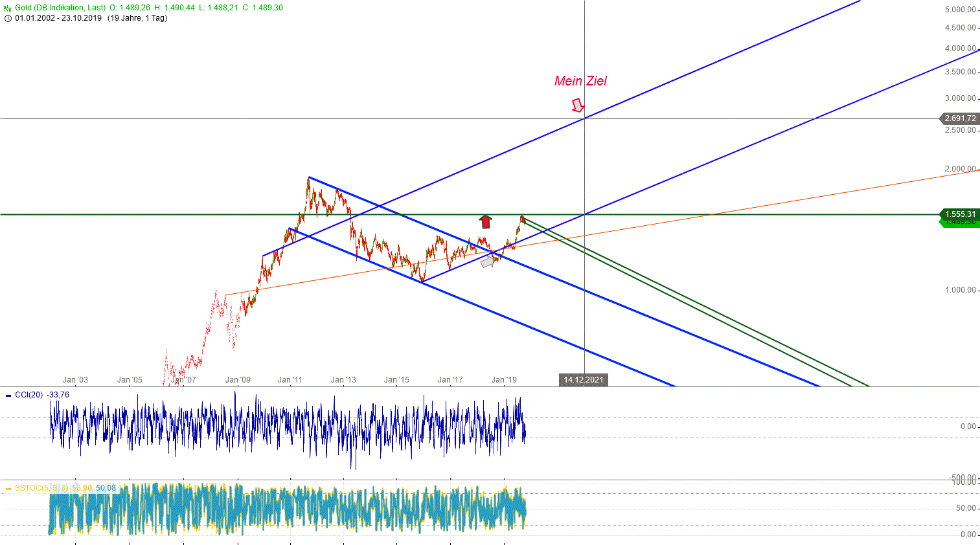
Task: Click the open value 'O: 1.489,26'
Action: pos(129,8)
